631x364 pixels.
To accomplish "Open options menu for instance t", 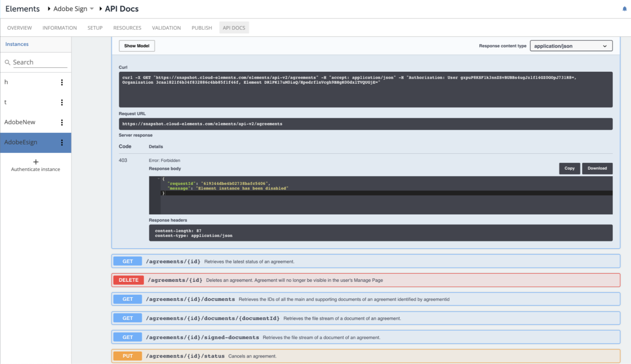I will click(x=62, y=102).
